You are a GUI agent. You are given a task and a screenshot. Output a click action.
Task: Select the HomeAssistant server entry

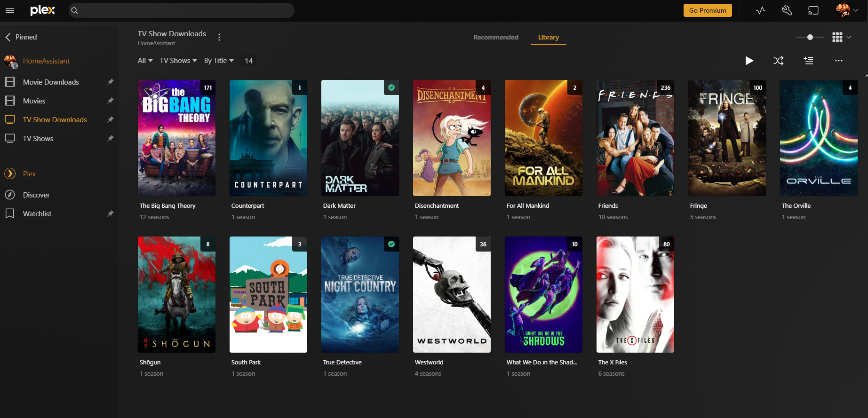[46, 61]
